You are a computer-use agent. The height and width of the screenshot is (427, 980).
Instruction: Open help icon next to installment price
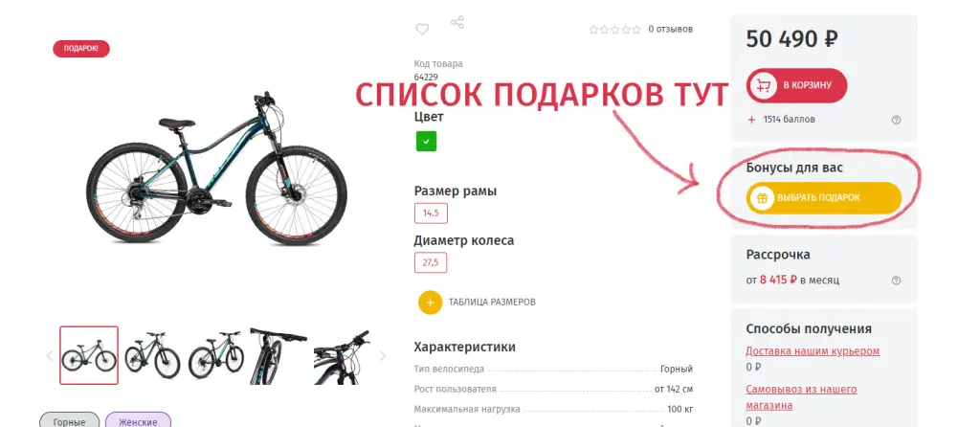(x=896, y=281)
